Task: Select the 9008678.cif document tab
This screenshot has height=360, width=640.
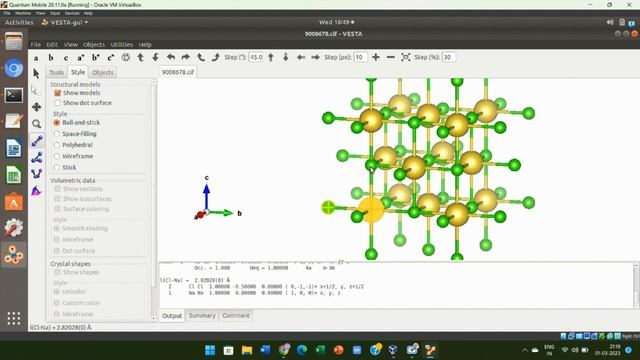Action: [178, 72]
